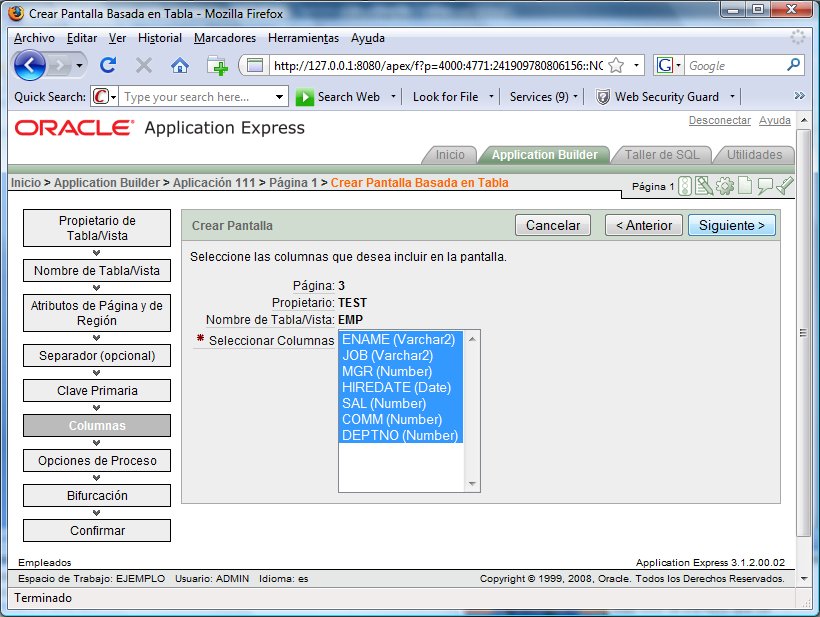This screenshot has height=617, width=820.
Task: Follow the Aplicación 111 breadcrumb link
Action: coord(214,182)
